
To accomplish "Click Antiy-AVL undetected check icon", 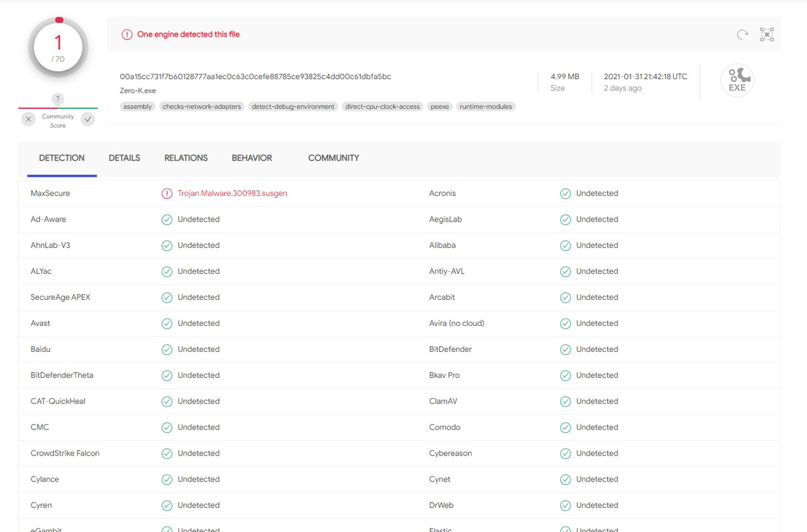I will point(565,271).
